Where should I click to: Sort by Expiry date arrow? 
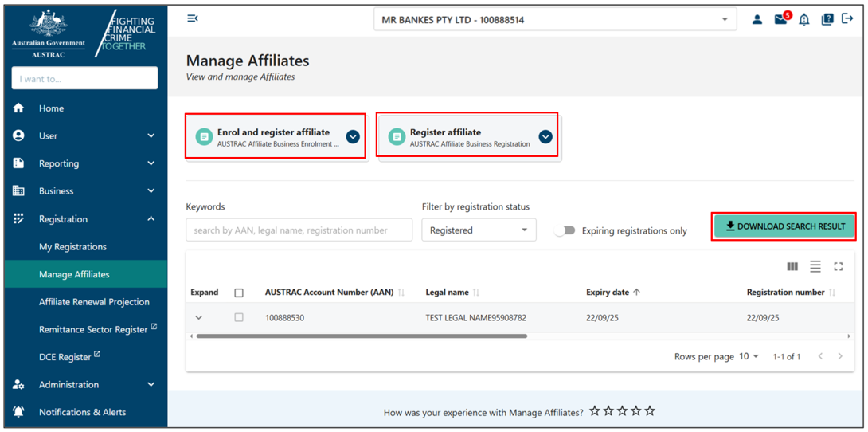tap(636, 293)
